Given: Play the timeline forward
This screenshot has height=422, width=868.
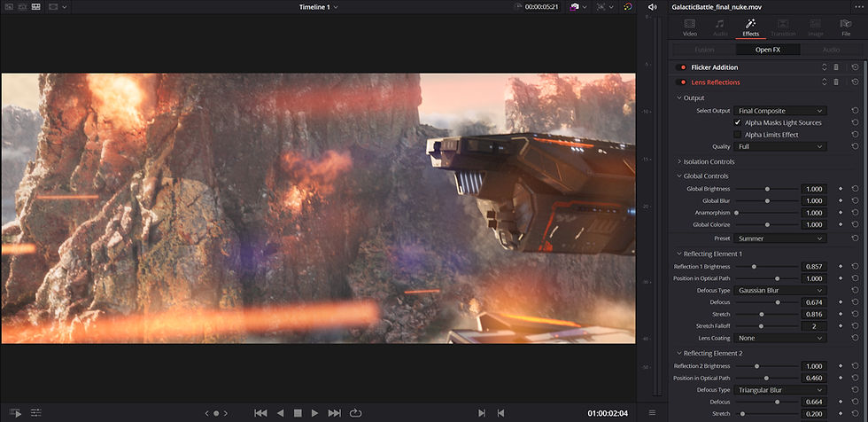Looking at the screenshot, I should [315, 413].
